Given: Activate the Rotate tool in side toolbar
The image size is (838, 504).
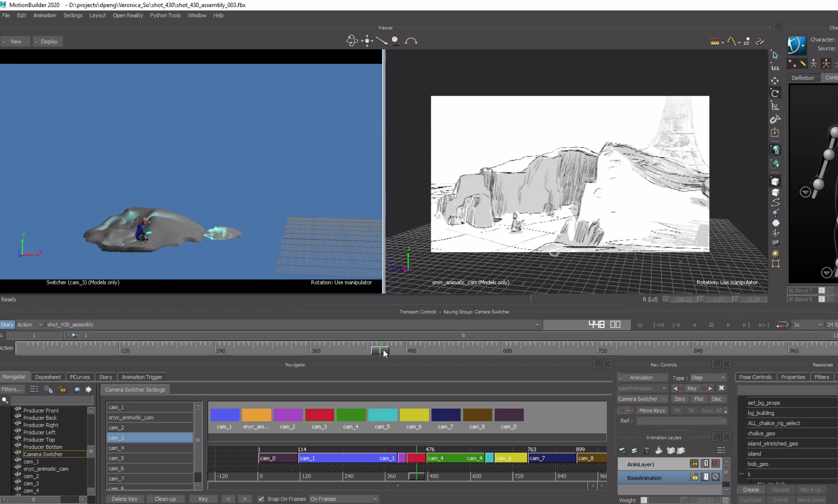Looking at the screenshot, I should (775, 93).
